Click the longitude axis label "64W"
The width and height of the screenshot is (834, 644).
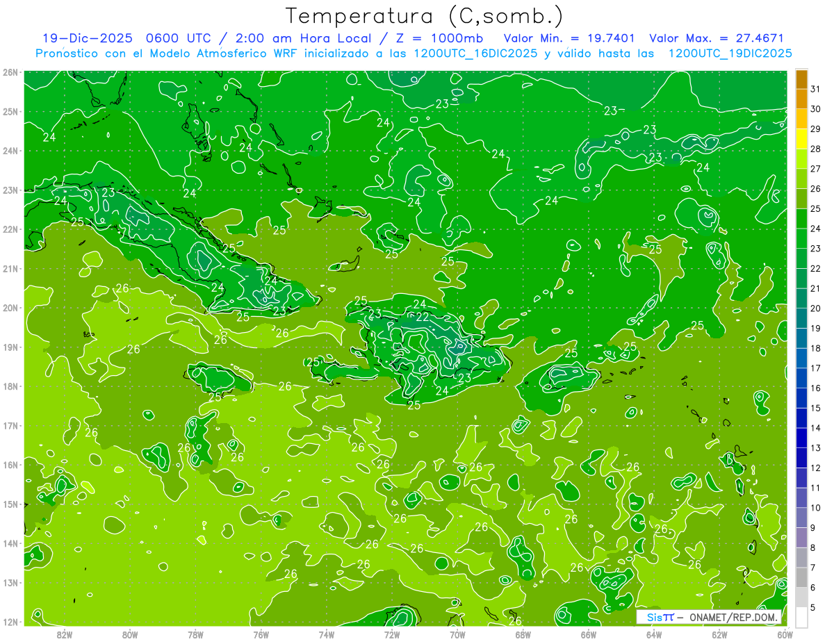pyautogui.click(x=654, y=634)
